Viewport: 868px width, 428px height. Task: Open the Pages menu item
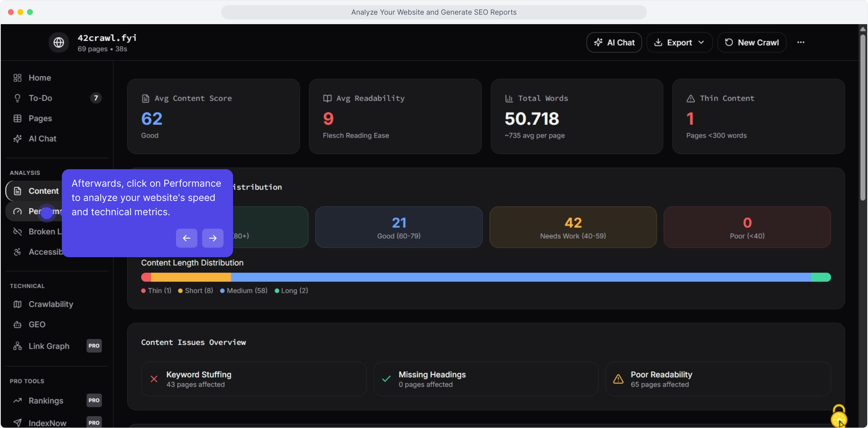click(40, 118)
